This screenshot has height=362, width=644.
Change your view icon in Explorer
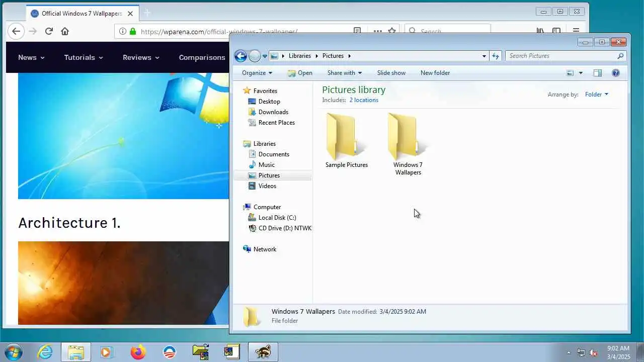tap(570, 73)
